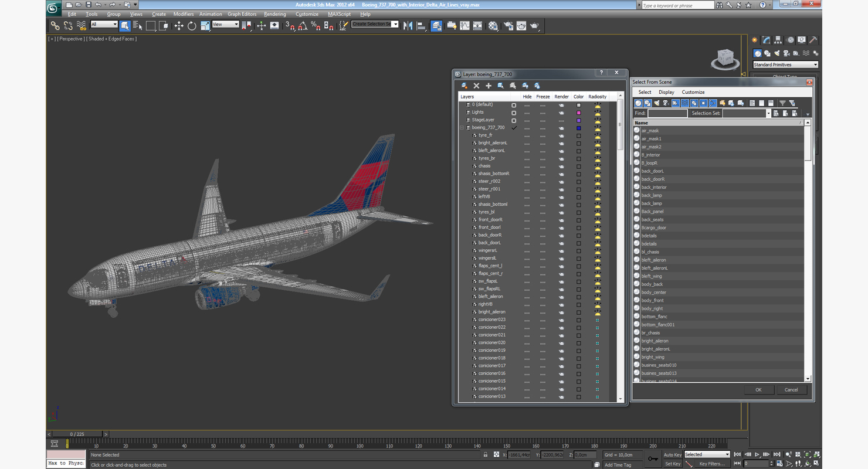Make StageLayer the current layer
Screen dimensions: 868x469
[x=514, y=120]
